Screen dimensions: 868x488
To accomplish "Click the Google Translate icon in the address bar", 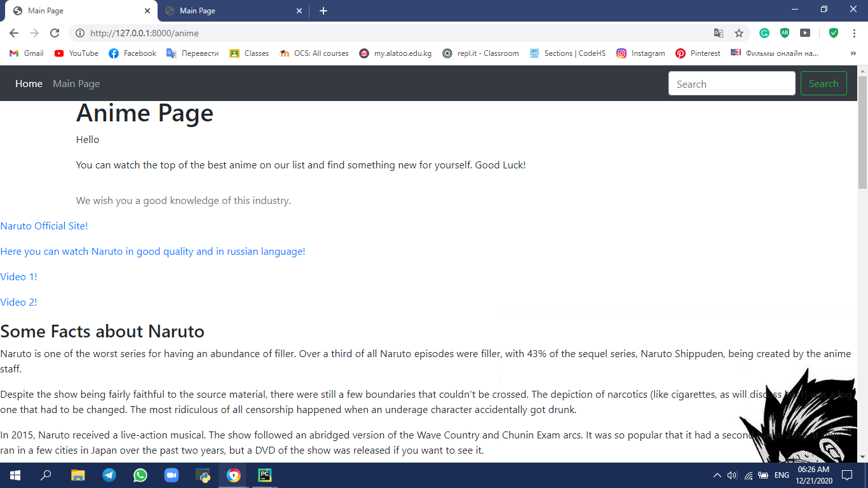I will tap(719, 33).
